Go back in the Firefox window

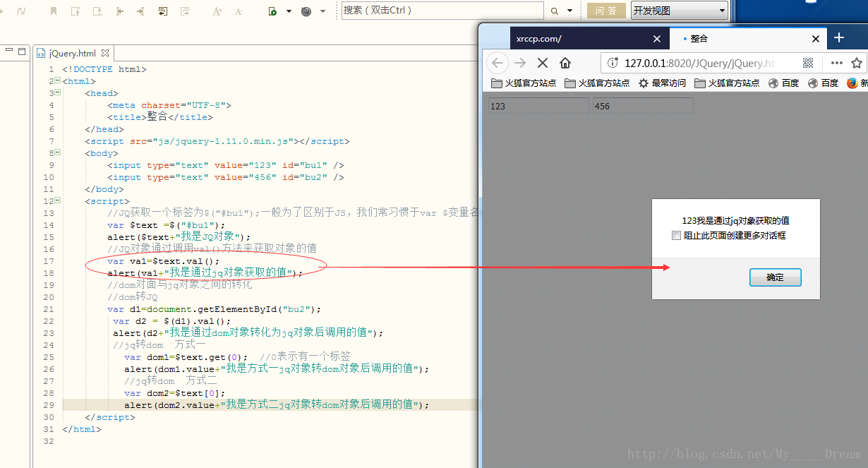[x=498, y=63]
